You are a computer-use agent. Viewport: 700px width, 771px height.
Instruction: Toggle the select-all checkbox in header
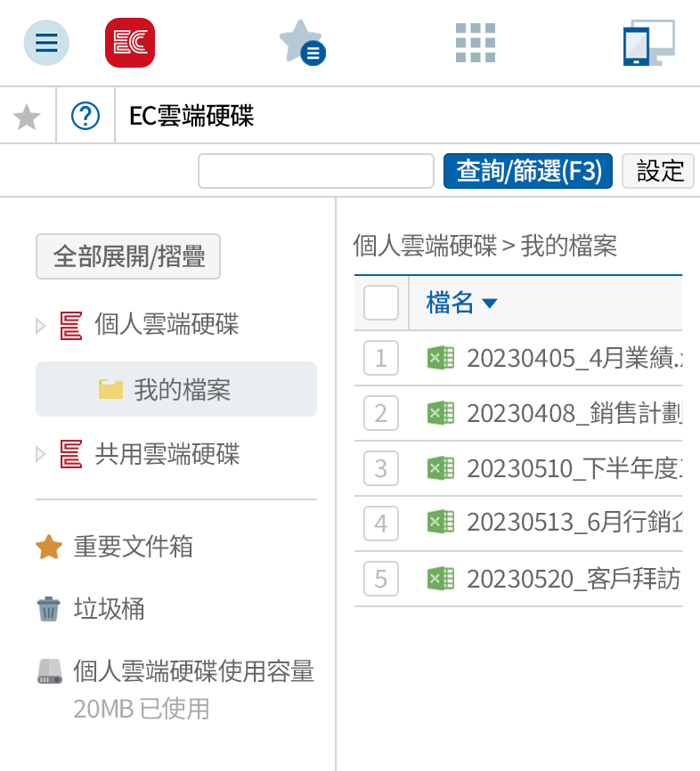pyautogui.click(x=381, y=304)
